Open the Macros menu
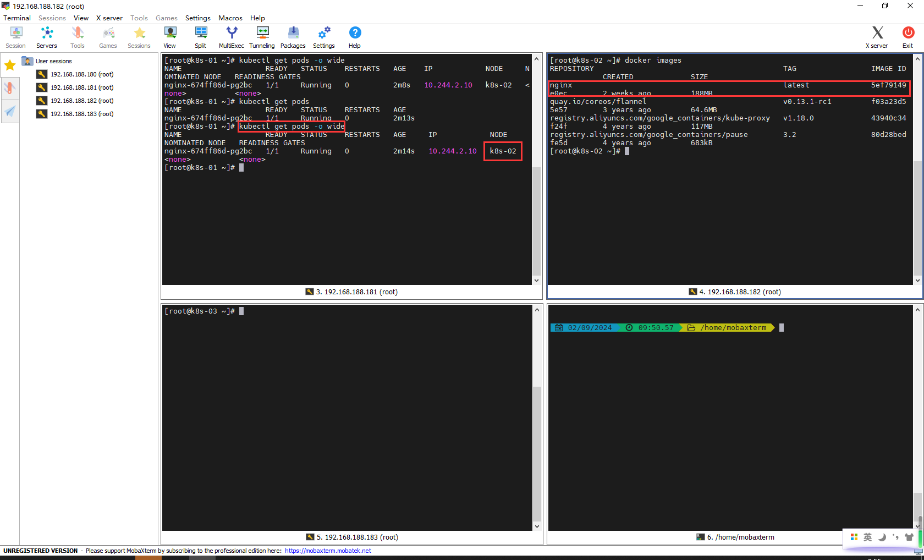The height and width of the screenshot is (560, 924). point(230,18)
